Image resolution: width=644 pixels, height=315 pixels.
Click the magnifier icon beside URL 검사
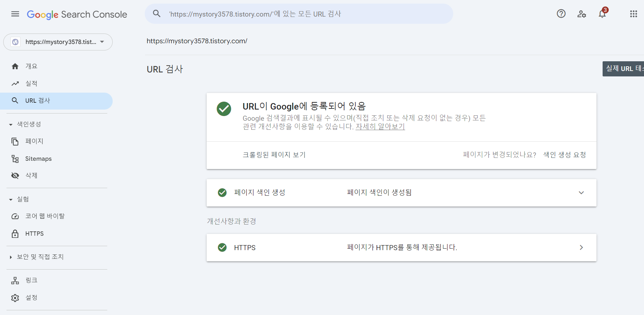[x=15, y=101]
